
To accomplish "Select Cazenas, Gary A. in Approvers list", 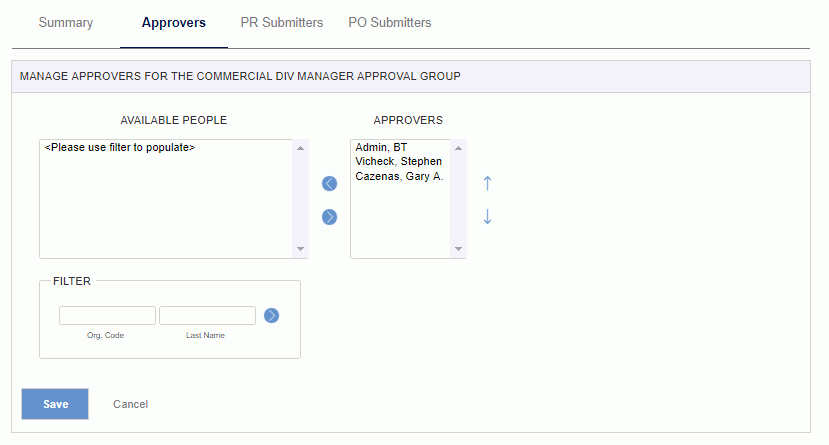I will 400,176.
